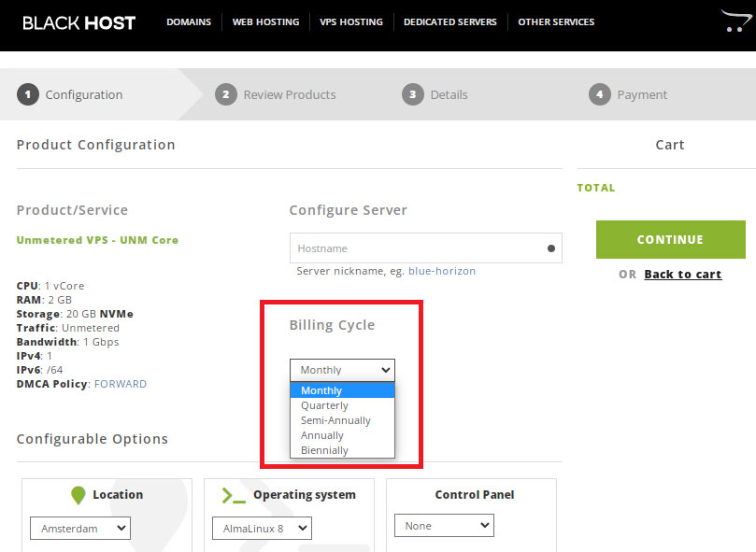Screen dimensions: 756x552
Task: Click the 'IPv6: /64' spec line
Action: (x=39, y=370)
